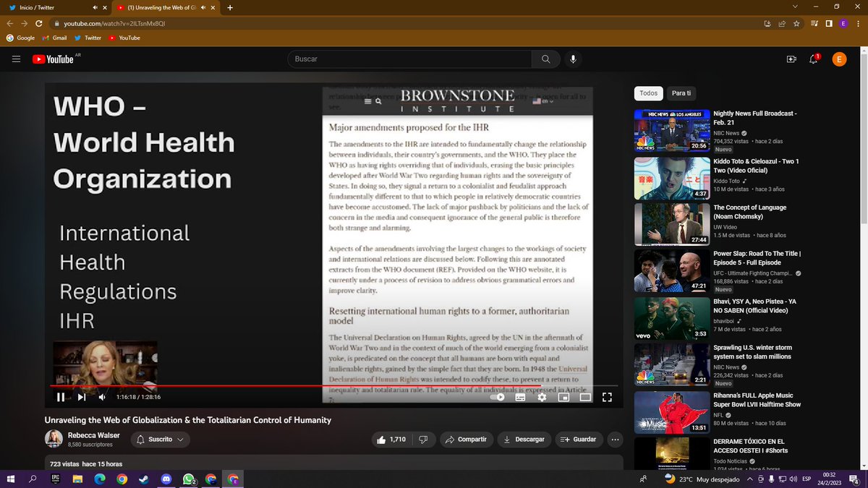Mute the video player volume

102,396
